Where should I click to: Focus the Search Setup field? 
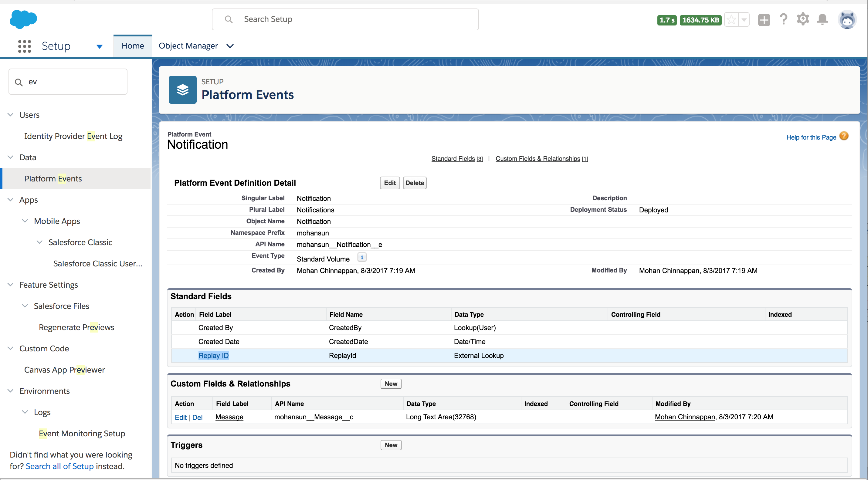coord(345,19)
